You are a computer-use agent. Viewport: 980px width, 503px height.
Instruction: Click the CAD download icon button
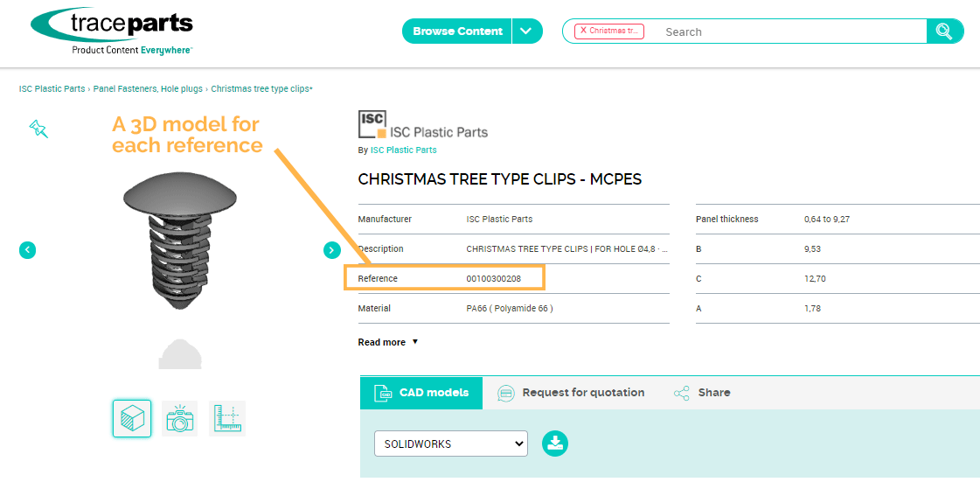555,444
